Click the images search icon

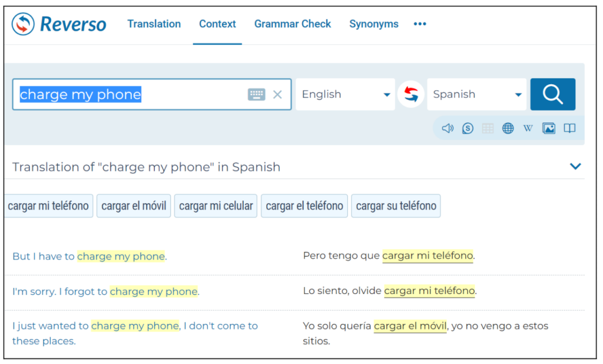coord(549,128)
